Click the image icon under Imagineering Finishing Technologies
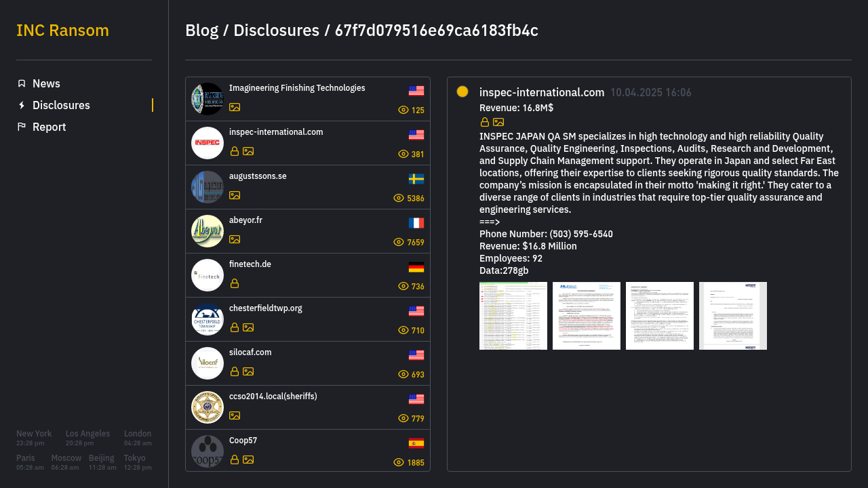The width and height of the screenshot is (868, 488). (235, 107)
